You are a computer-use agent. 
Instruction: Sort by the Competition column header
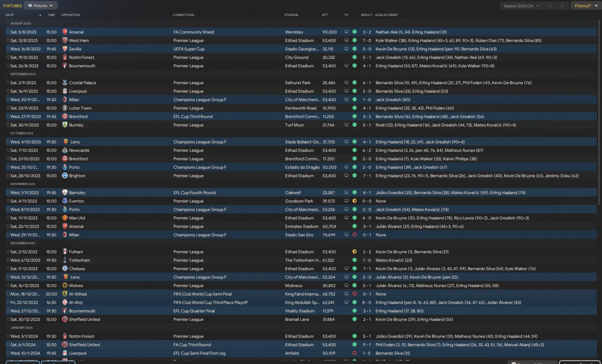(x=183, y=15)
